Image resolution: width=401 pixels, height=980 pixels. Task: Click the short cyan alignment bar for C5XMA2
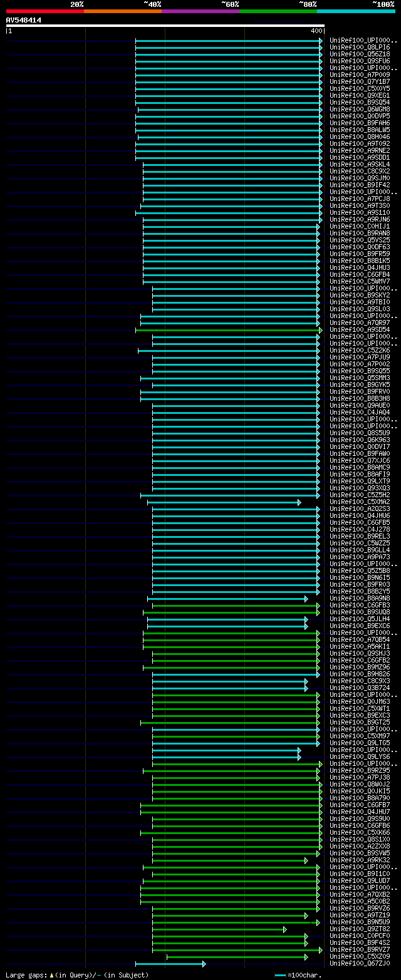(x=224, y=502)
